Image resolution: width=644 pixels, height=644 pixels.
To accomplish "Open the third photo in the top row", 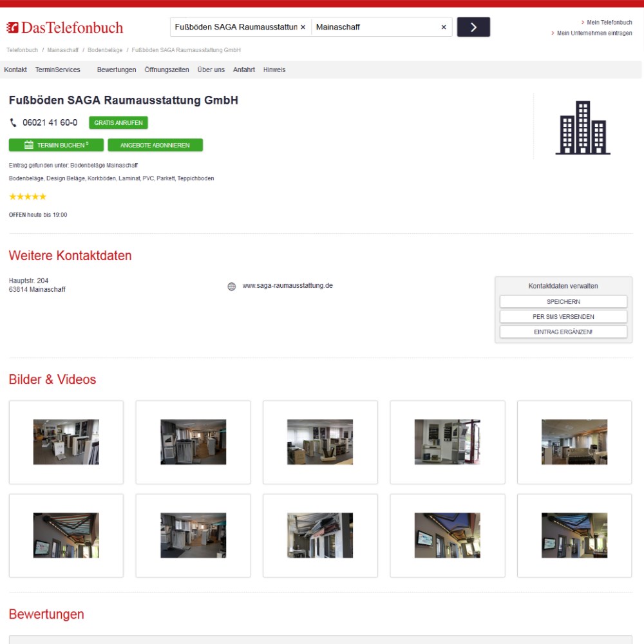I will tap(320, 442).
